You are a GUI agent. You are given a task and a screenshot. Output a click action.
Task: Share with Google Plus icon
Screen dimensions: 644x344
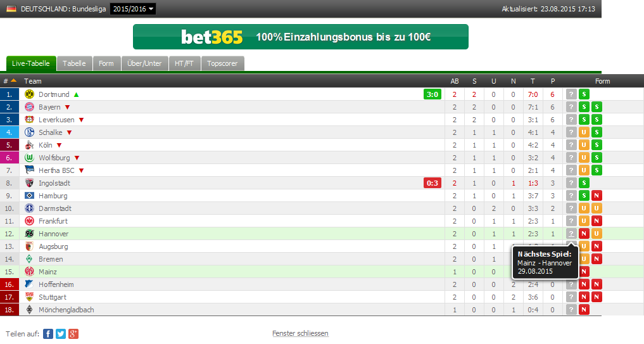point(73,334)
